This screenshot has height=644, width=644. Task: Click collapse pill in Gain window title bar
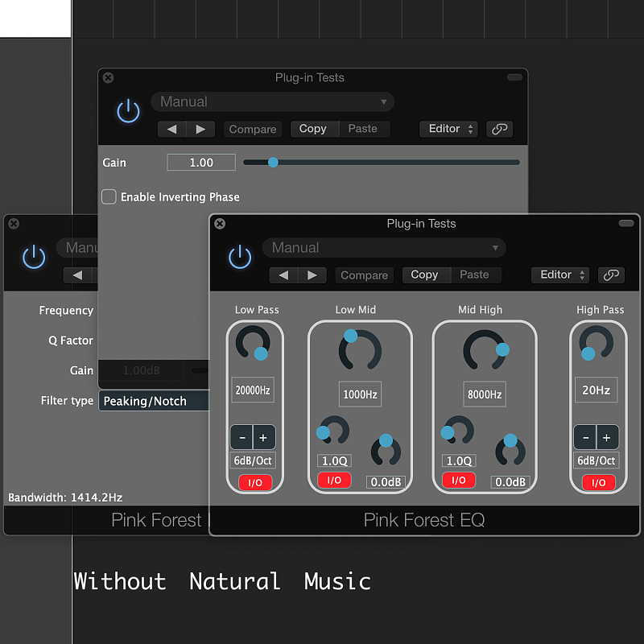click(x=514, y=77)
